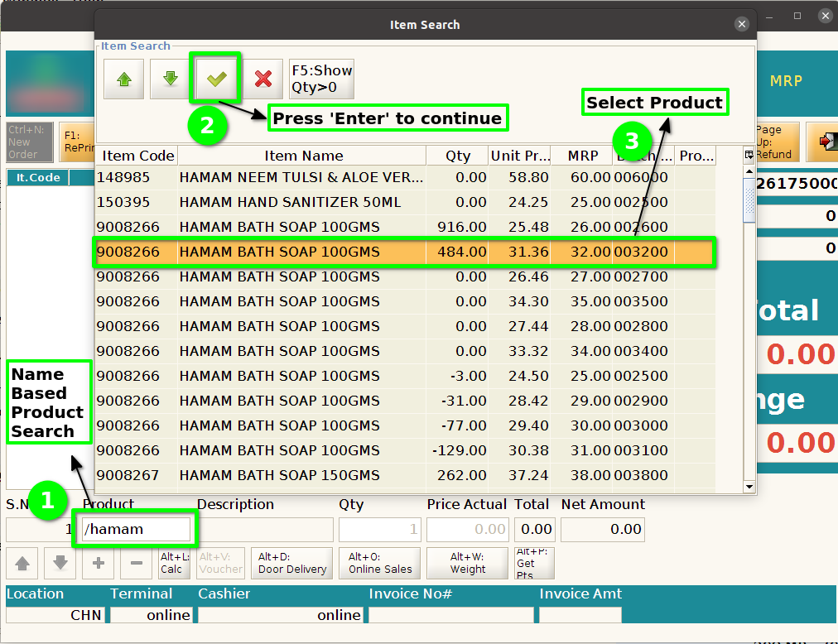Click the Total field showing 0.00

(535, 530)
